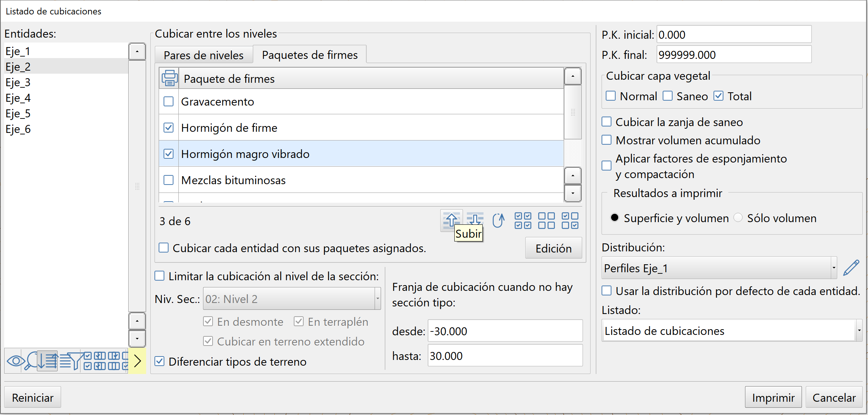Screen dimensions: 868x415
Task: Click the printer icon in Paquete de firmes header
Action: (170, 78)
